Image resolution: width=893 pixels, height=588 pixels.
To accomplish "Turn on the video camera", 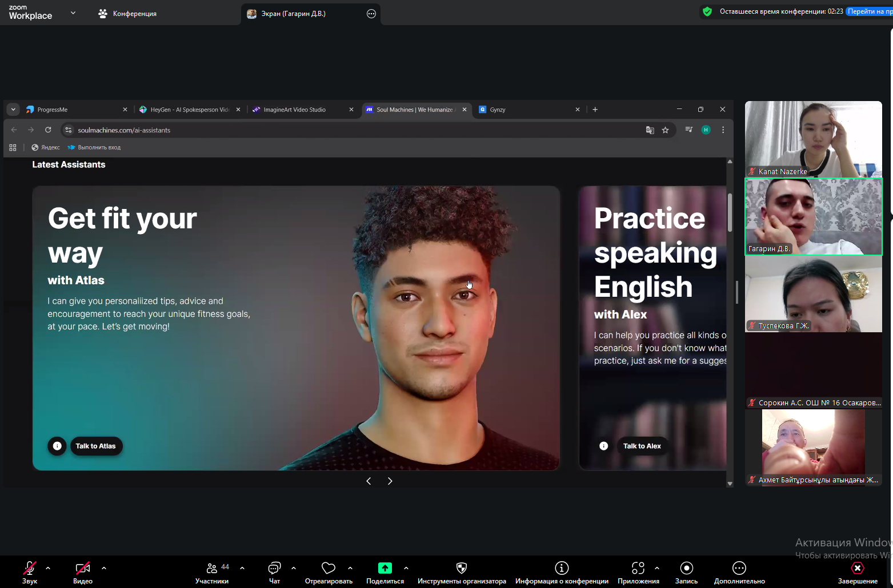I will [x=83, y=568].
